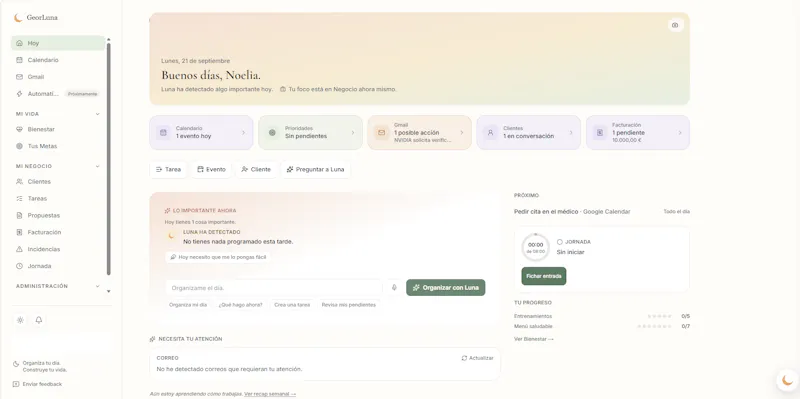Viewport: 800px width, 399px height.
Task: Open Gmail in the sidebar
Action: click(58, 77)
